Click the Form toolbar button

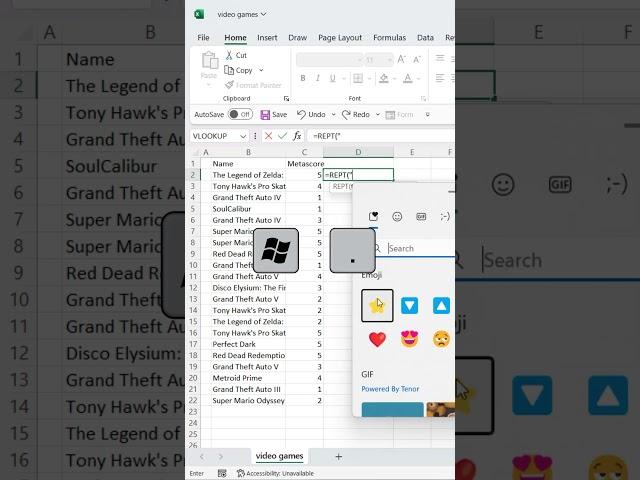pyautogui.click(x=400, y=115)
